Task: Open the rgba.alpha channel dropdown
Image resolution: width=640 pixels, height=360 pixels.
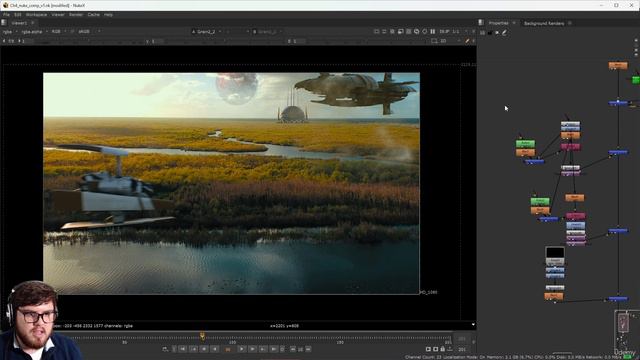Action: coord(34,31)
